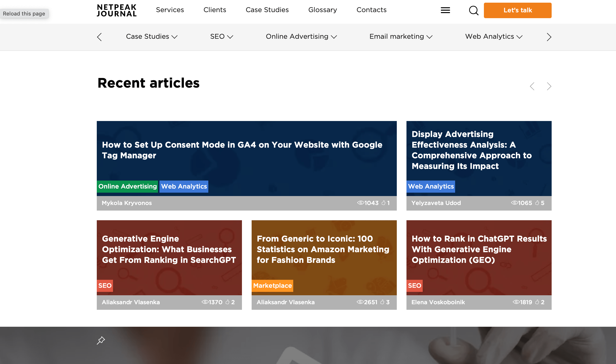Go to previous recent articles slide

tap(532, 86)
